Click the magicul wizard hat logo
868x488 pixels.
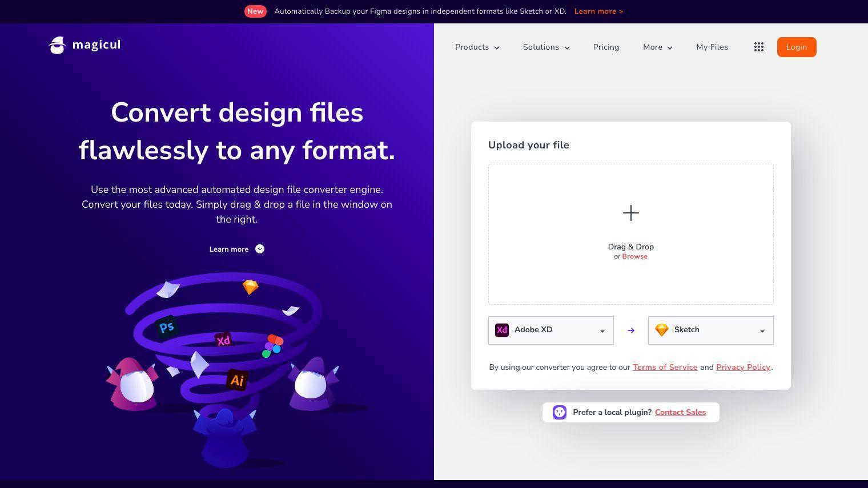point(57,45)
